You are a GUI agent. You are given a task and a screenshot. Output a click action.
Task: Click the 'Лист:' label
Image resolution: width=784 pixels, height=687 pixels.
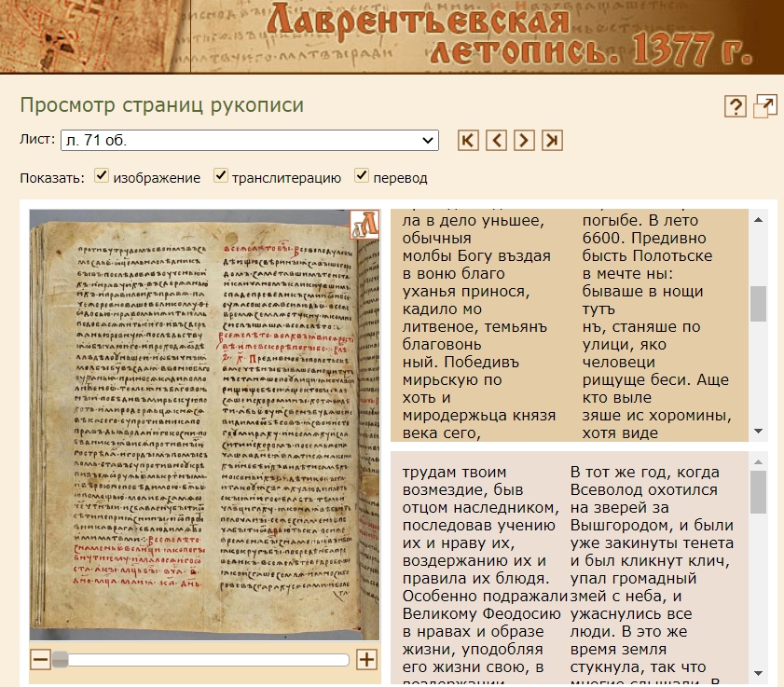click(37, 139)
